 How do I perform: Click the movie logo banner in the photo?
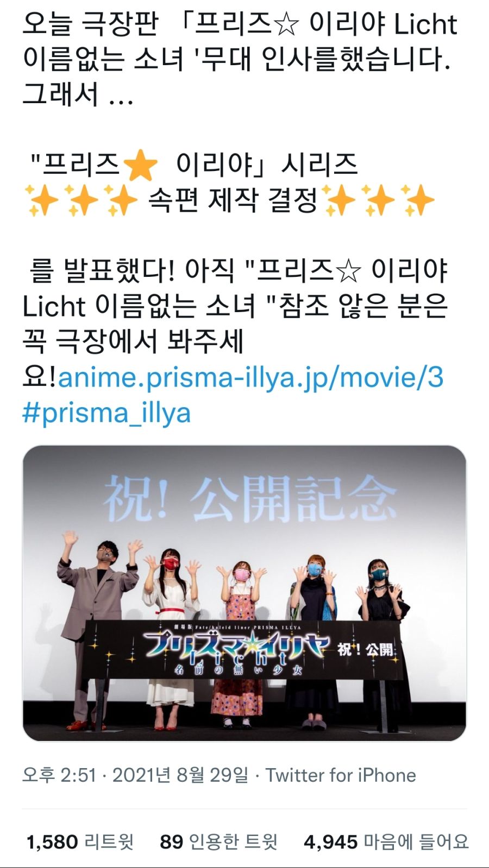coord(243,650)
